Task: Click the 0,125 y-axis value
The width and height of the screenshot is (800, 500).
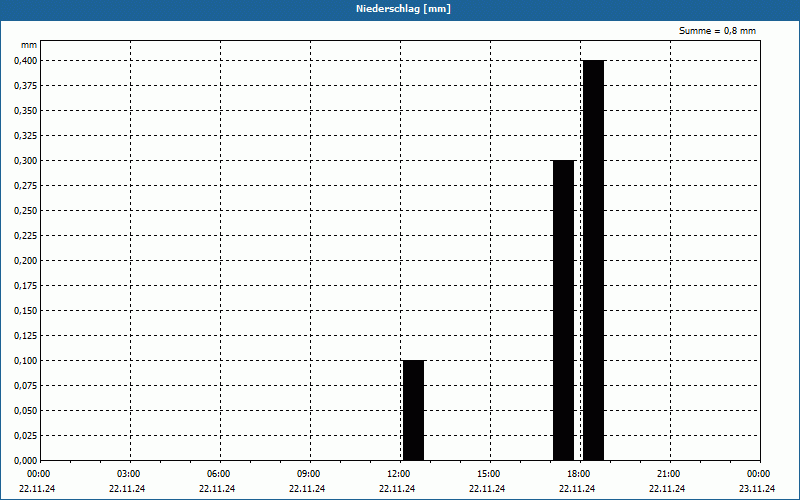Action: point(26,336)
